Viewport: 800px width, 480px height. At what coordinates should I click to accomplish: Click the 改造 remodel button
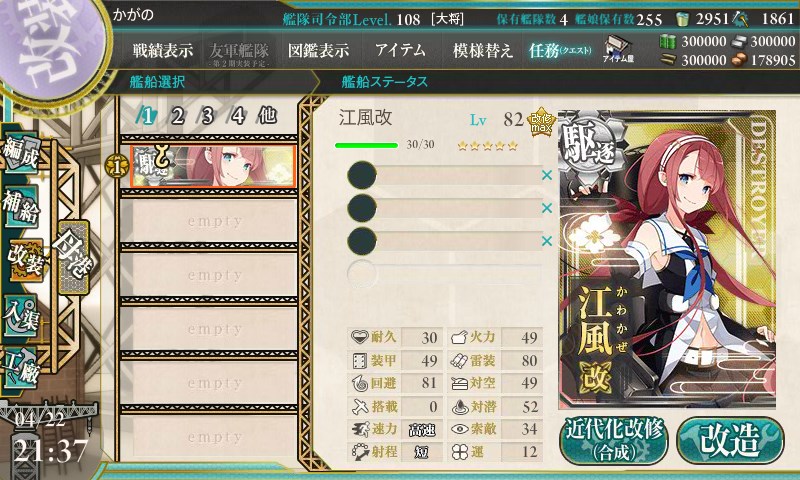click(730, 440)
